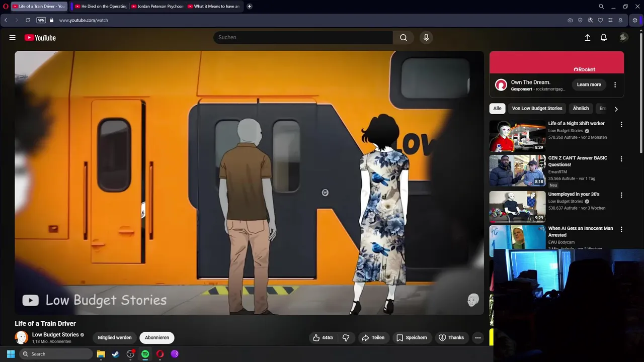Click the Teilen share button

pos(373,338)
